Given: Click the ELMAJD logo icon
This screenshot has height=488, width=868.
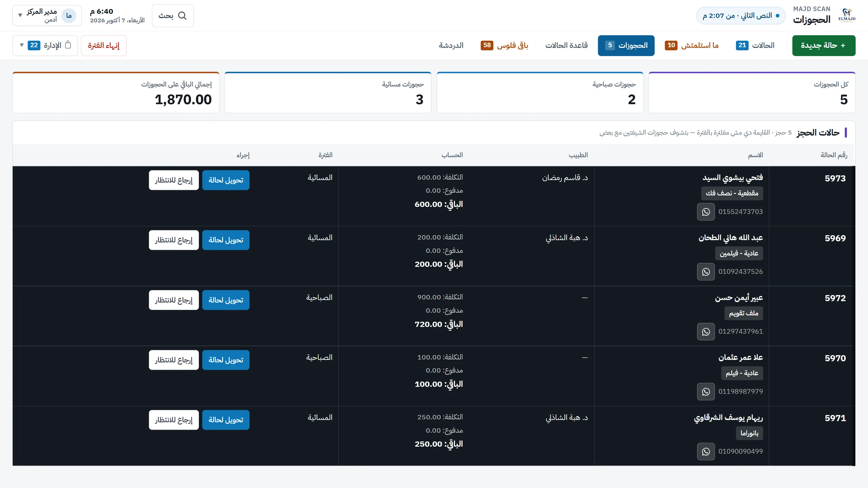Looking at the screenshot, I should (x=847, y=16).
